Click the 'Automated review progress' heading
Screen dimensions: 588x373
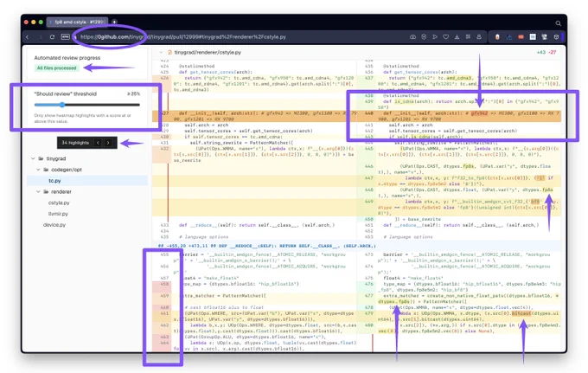67,58
